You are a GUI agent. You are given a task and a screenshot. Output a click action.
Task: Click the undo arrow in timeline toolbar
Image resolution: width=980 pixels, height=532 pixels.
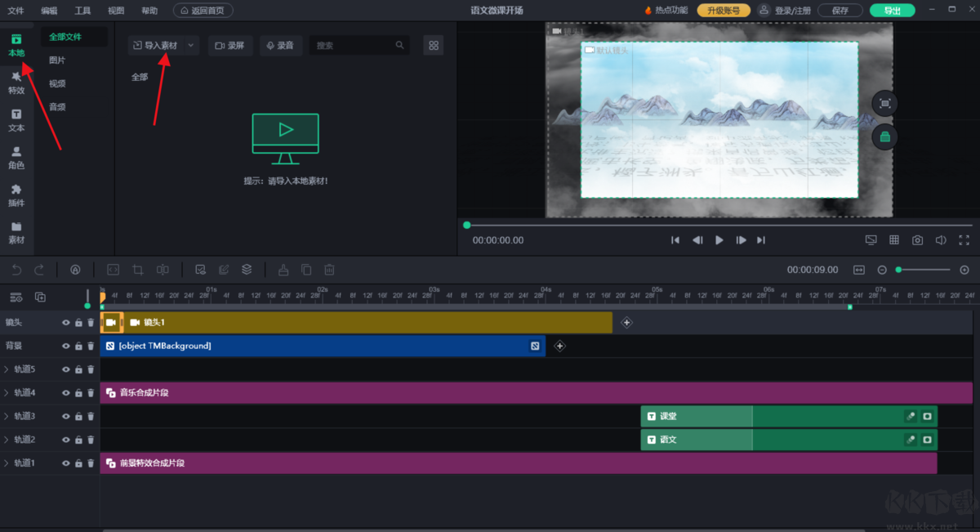tap(16, 270)
